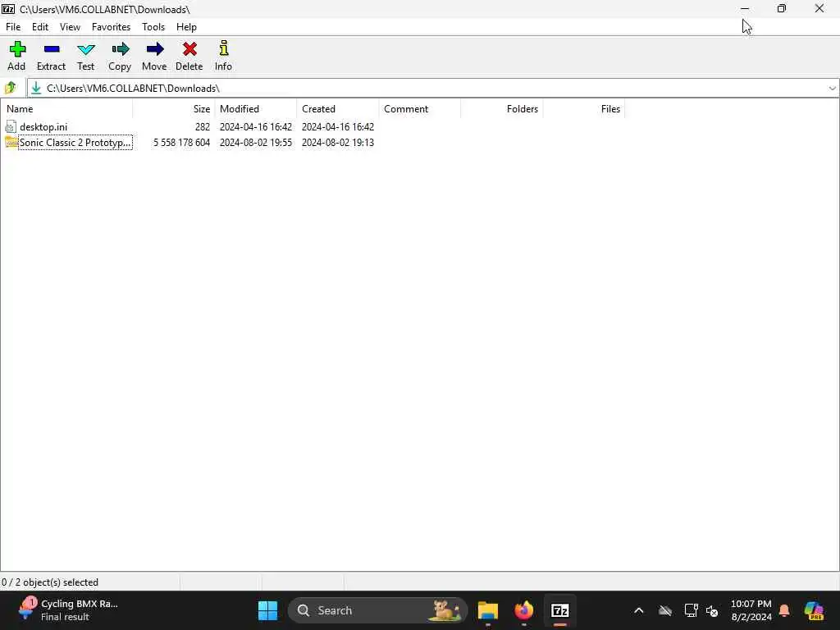Open the Help menu
The image size is (840, 630).
click(x=186, y=27)
